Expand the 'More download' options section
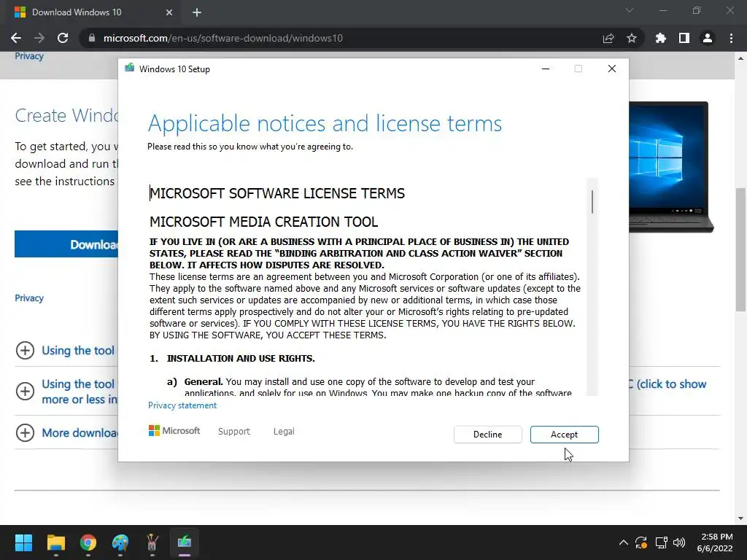 (x=25, y=433)
